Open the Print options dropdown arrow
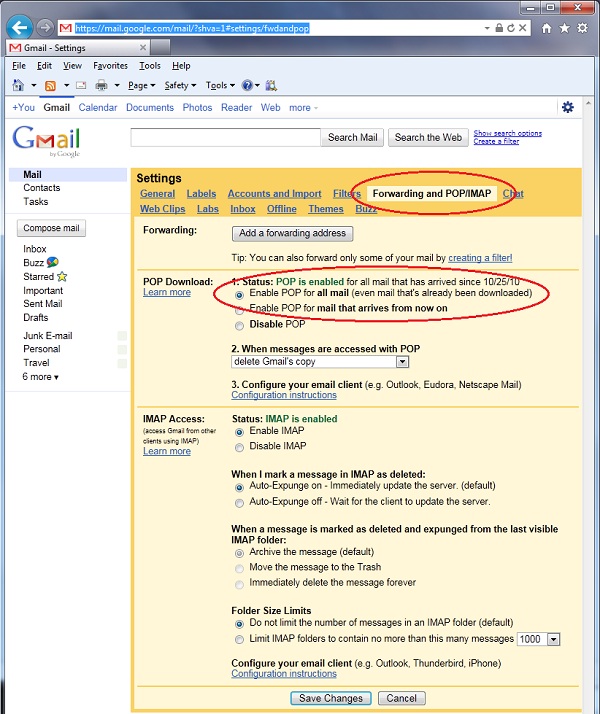600x714 pixels. (x=117, y=85)
